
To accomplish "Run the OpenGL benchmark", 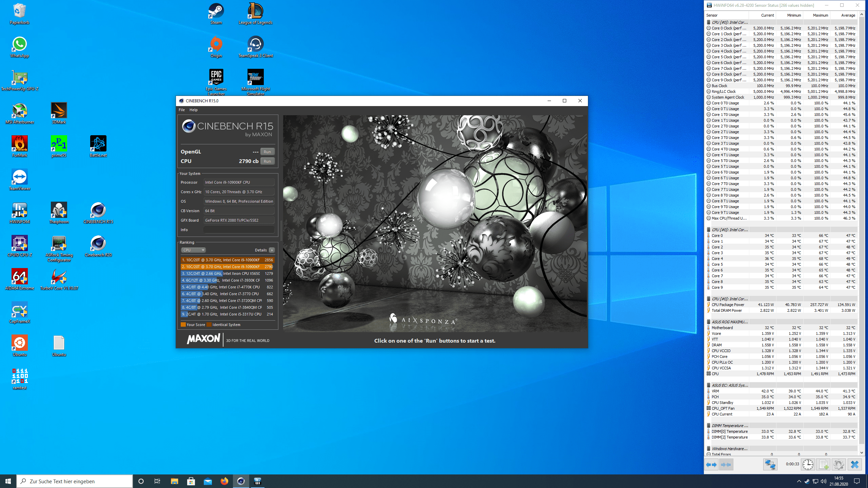I will [x=267, y=152].
